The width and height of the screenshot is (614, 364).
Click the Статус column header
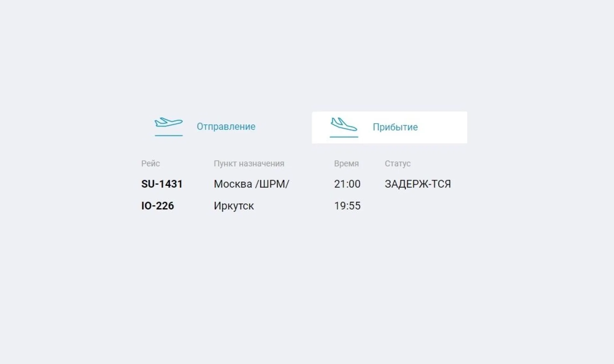(398, 163)
